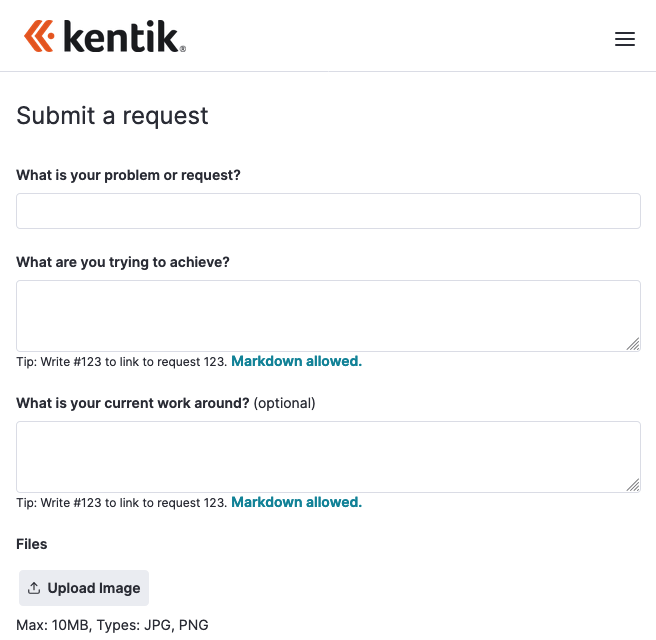The image size is (656, 640).
Task: Click resize grip of the "trying to achieve" textarea
Action: coord(633,344)
